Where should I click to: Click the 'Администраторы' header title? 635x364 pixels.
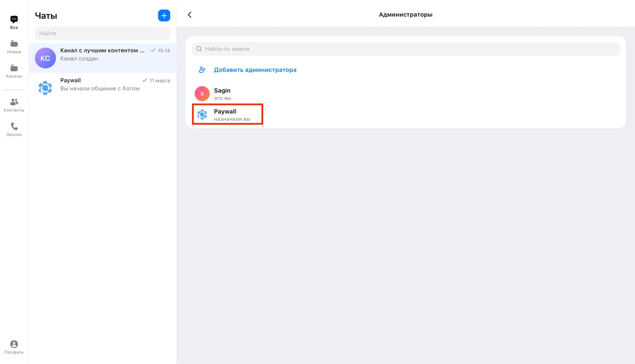406,15
